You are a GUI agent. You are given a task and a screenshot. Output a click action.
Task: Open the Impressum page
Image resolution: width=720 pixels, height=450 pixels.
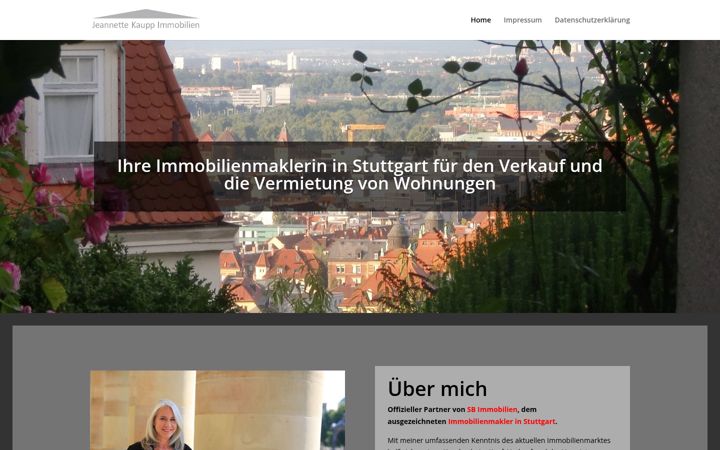pyautogui.click(x=523, y=20)
